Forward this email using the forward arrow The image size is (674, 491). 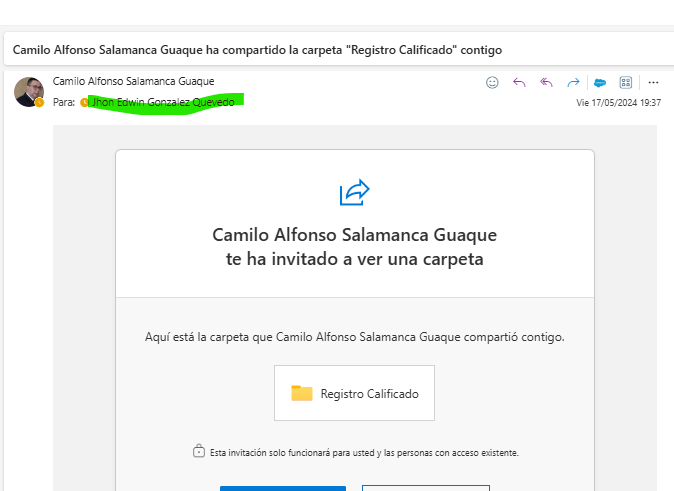pyautogui.click(x=573, y=82)
